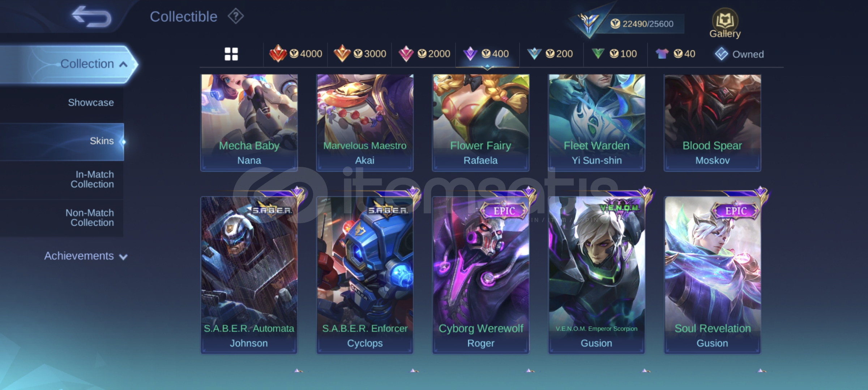Viewport: 868px width, 390px height.
Task: Filter by green 100-point gem tier
Action: 614,54
